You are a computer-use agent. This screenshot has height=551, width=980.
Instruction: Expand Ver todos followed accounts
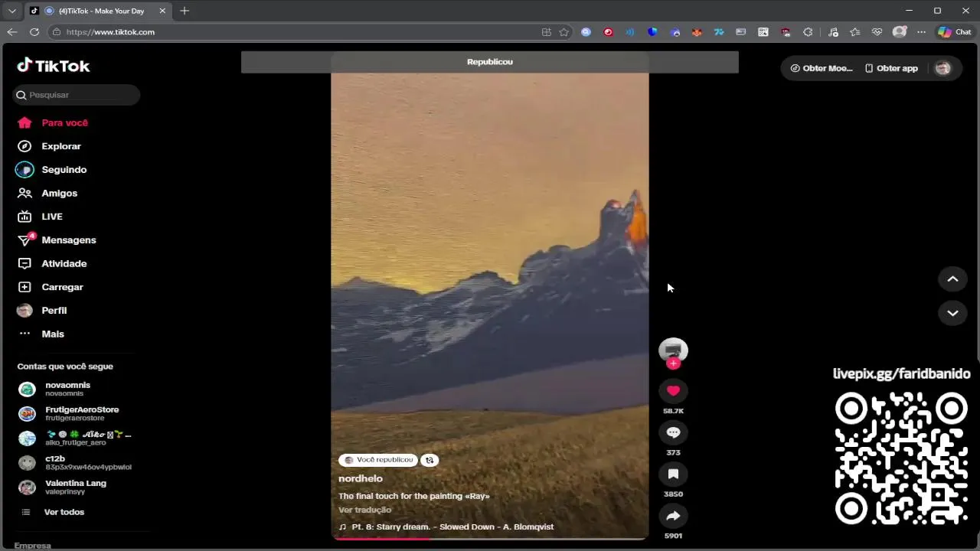point(52,512)
